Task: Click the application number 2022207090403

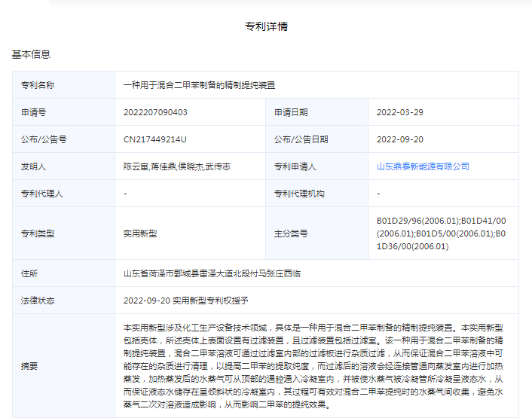Action: [x=155, y=112]
